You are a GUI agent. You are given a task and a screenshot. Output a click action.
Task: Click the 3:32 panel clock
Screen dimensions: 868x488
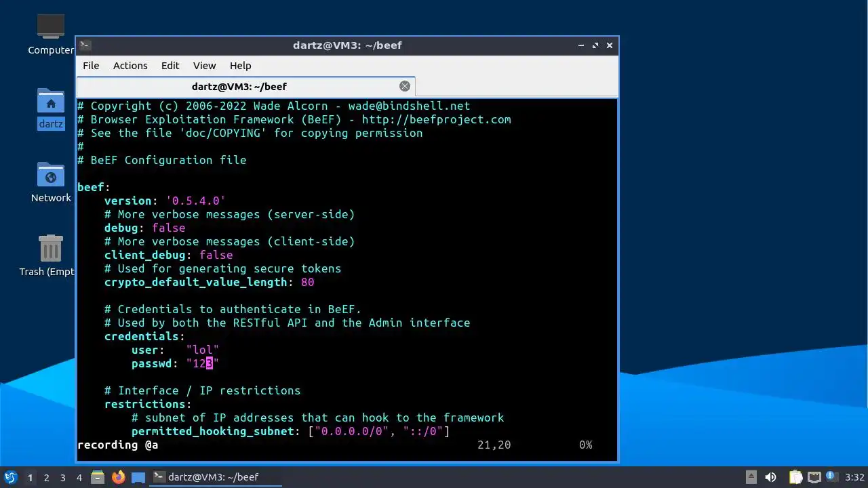[854, 477]
